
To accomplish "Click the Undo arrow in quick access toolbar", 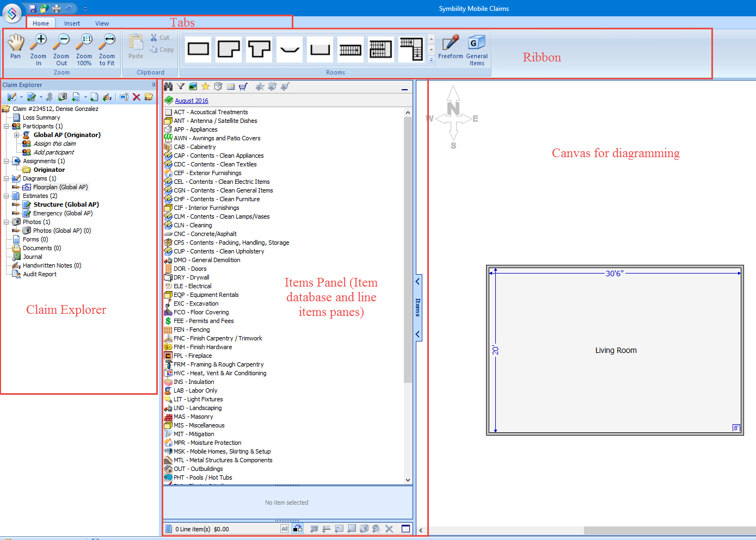I will tap(69, 9).
